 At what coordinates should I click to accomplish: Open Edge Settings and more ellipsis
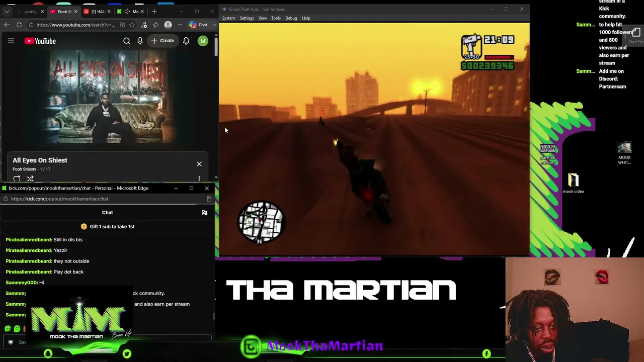[180, 25]
